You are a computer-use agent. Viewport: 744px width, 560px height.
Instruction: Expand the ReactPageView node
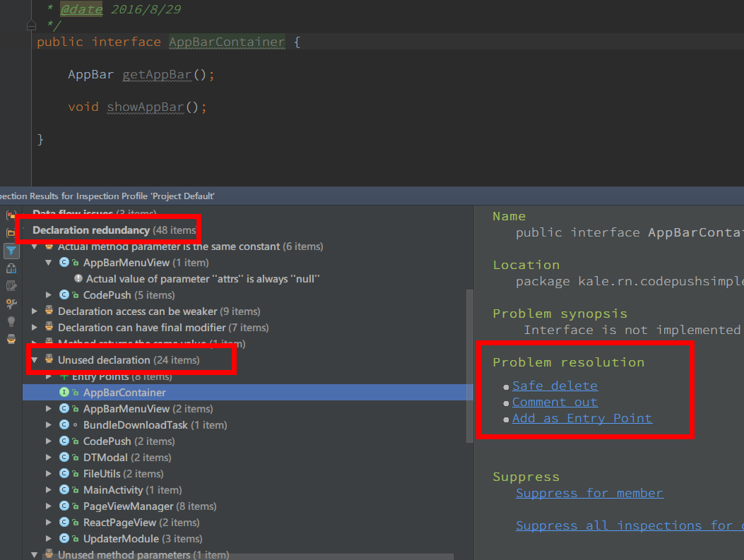[x=48, y=523]
